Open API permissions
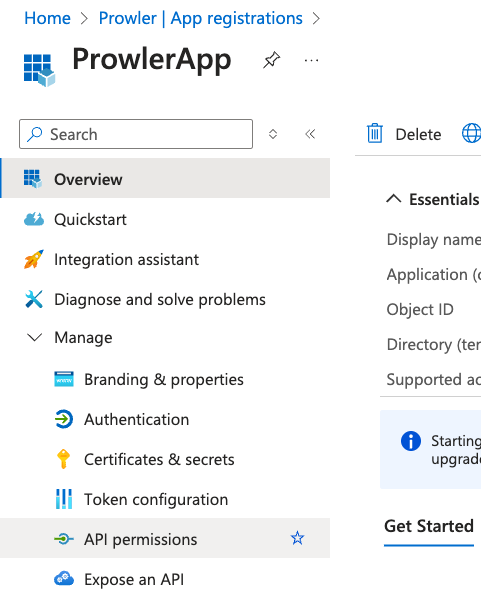The width and height of the screenshot is (481, 608). (165, 538)
